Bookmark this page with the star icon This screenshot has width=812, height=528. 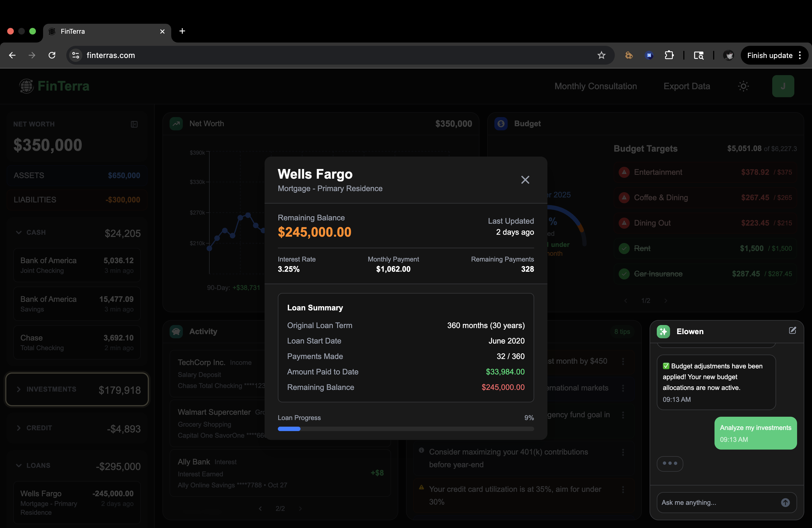(x=601, y=55)
